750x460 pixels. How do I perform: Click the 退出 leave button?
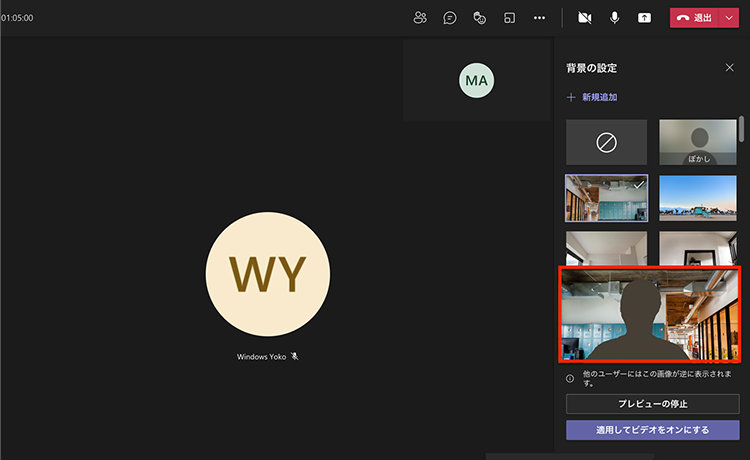pyautogui.click(x=694, y=18)
